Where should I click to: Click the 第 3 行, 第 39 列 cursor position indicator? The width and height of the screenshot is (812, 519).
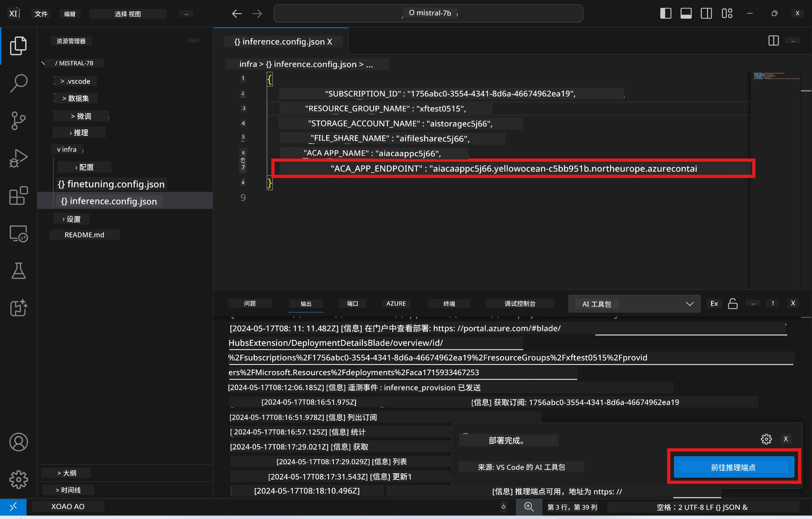click(x=572, y=507)
